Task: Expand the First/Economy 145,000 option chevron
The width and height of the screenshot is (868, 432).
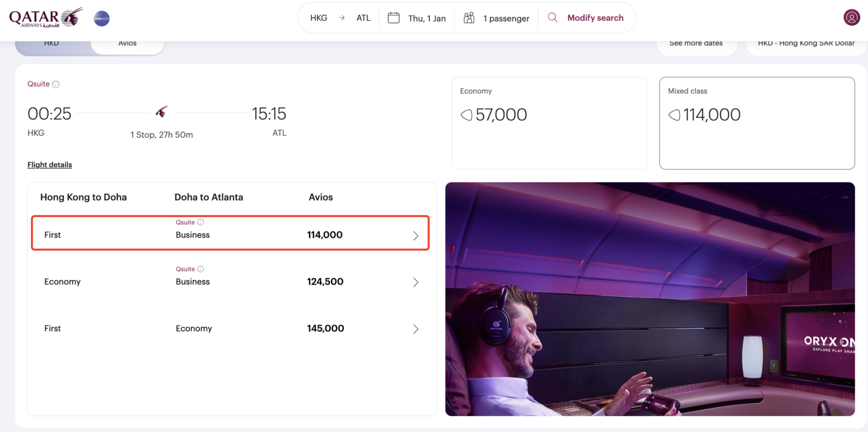Action: click(x=416, y=329)
